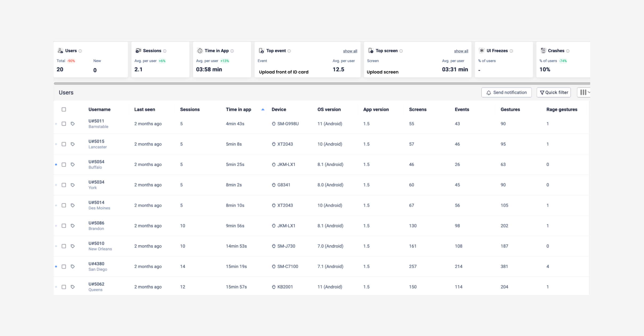Click the Users card icon
The width and height of the screenshot is (644, 336).
(61, 50)
